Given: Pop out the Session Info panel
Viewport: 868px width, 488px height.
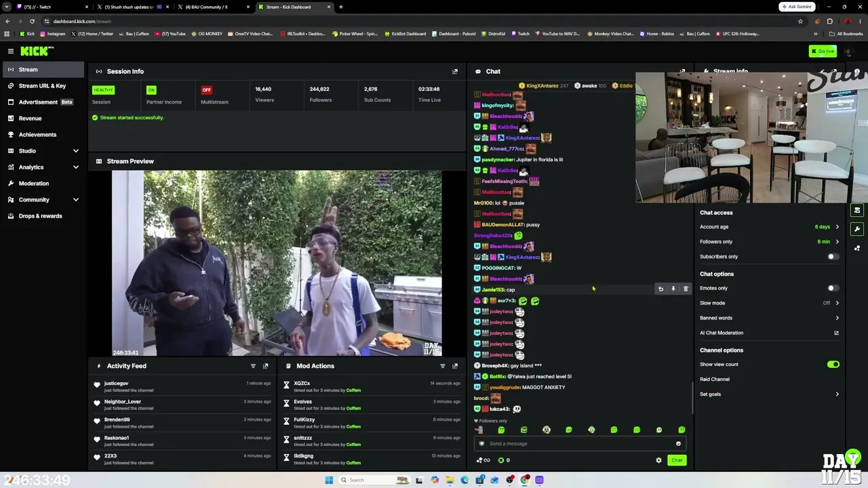Looking at the screenshot, I should click(455, 71).
